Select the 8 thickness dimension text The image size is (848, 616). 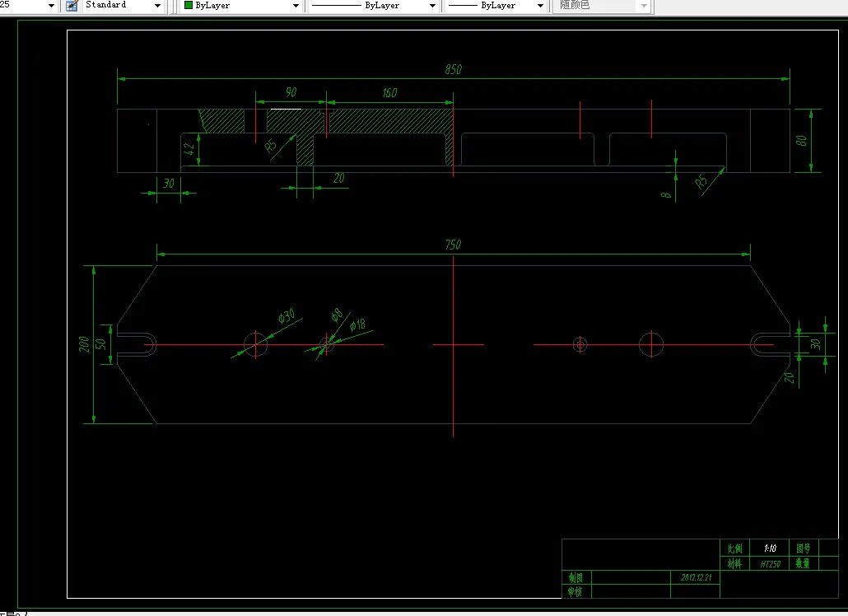pos(666,194)
